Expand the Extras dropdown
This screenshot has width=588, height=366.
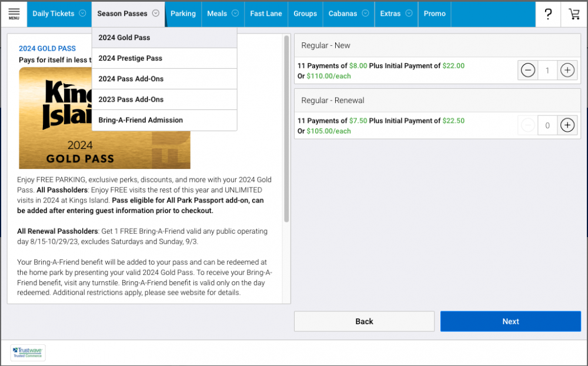(x=396, y=14)
